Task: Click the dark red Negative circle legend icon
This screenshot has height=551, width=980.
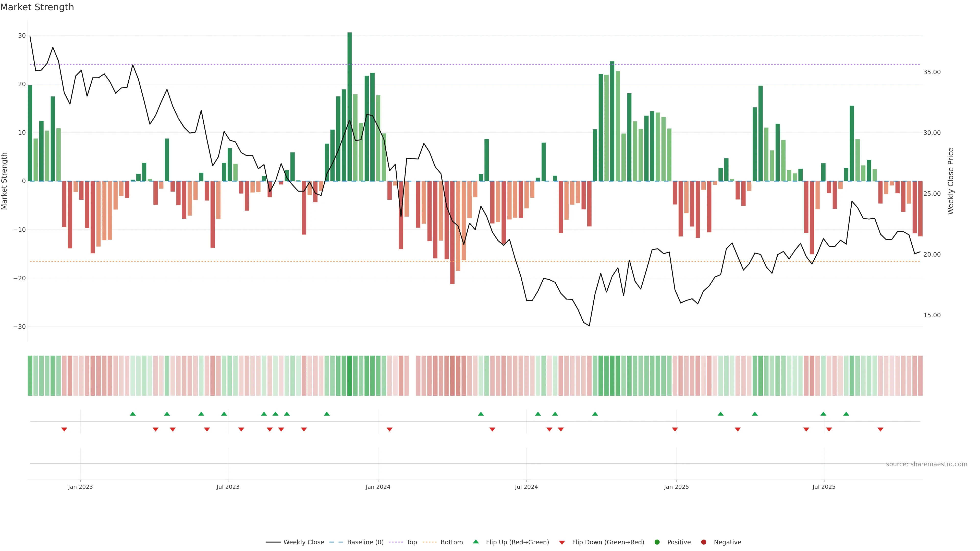Action: point(703,542)
